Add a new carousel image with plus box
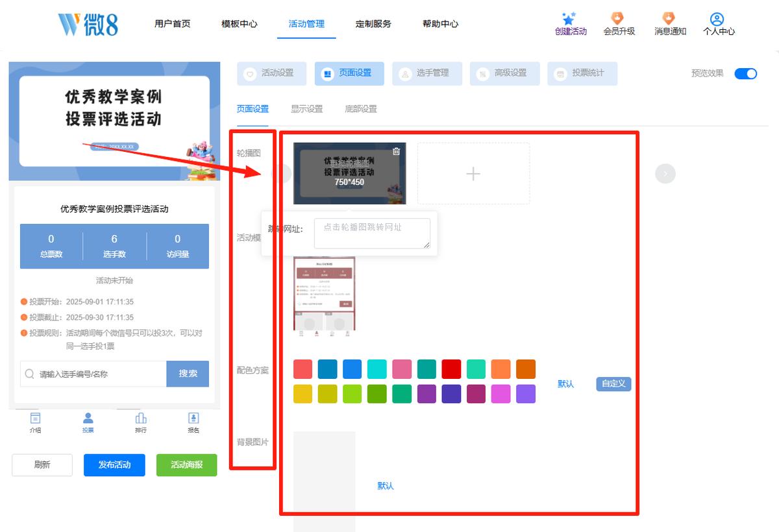The width and height of the screenshot is (779, 532). [473, 173]
